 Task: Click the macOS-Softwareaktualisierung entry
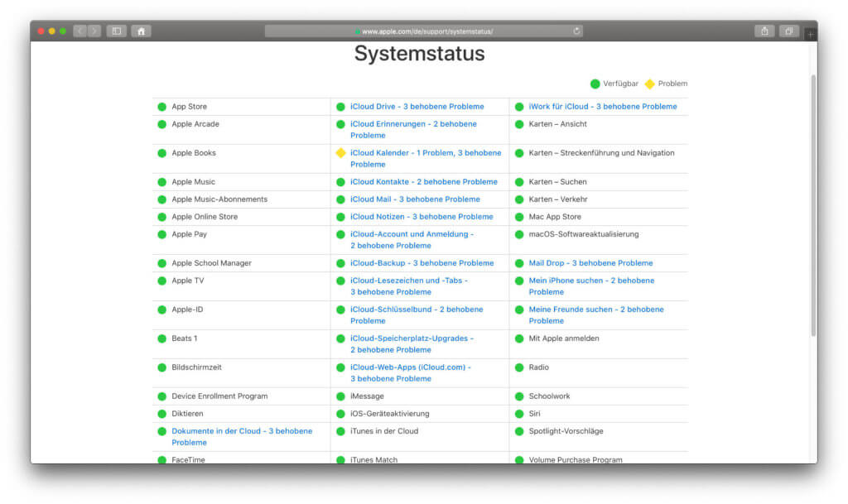[584, 234]
